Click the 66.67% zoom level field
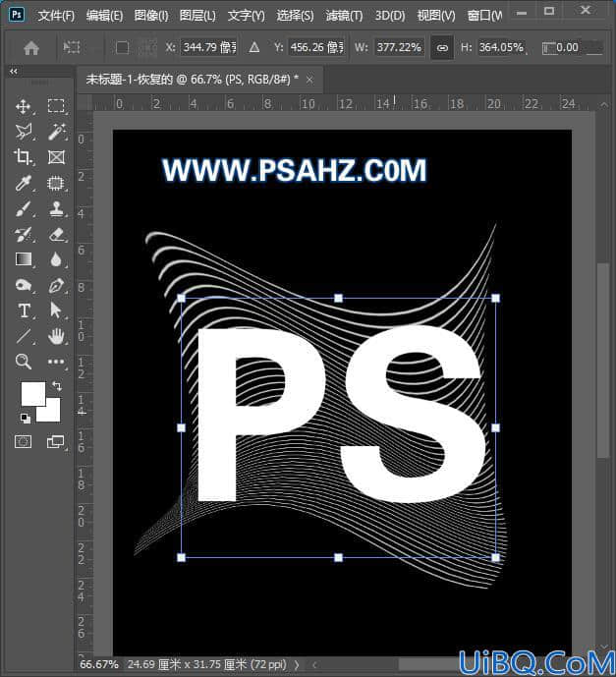Image resolution: width=616 pixels, height=677 pixels. pos(99,664)
